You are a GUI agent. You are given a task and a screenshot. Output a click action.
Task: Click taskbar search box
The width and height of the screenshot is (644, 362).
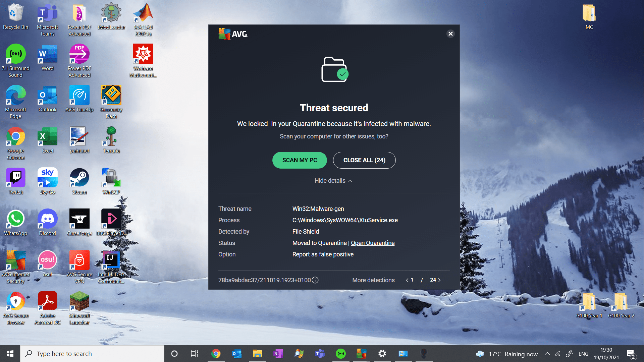(x=92, y=354)
